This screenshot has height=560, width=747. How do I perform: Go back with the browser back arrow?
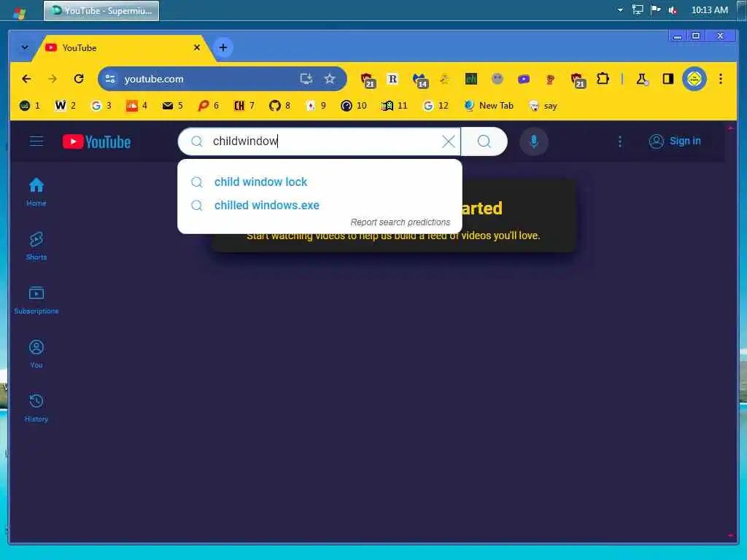click(x=27, y=79)
